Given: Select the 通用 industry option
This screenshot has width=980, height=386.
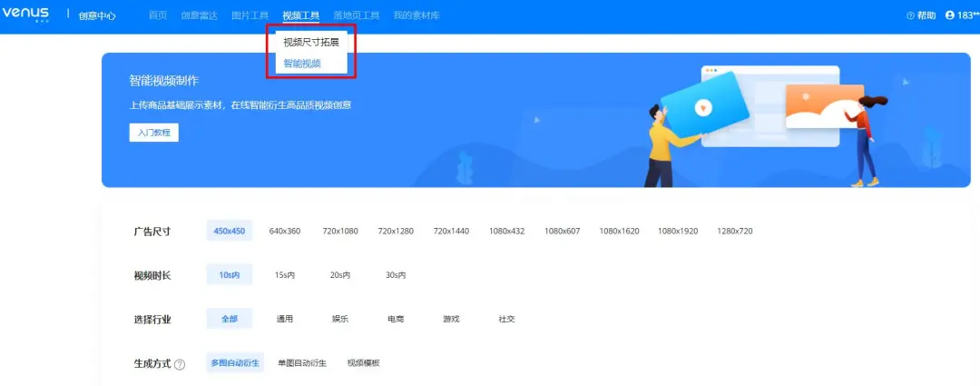Looking at the screenshot, I should point(285,319).
